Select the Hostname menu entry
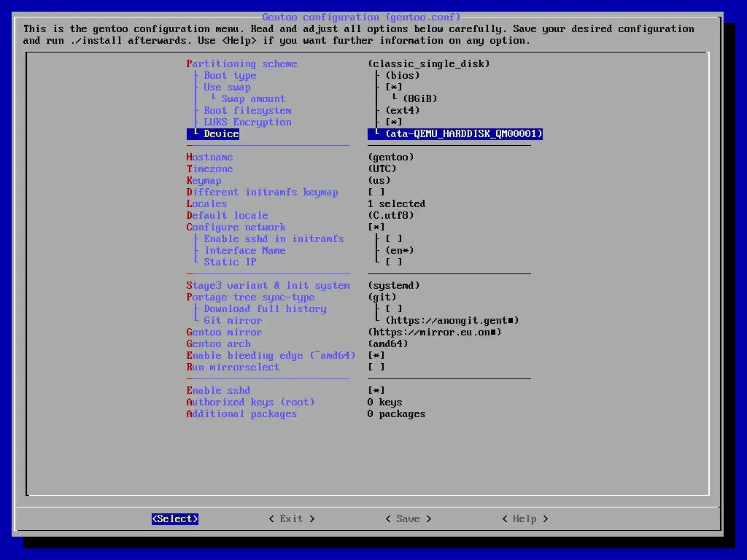 (x=209, y=157)
